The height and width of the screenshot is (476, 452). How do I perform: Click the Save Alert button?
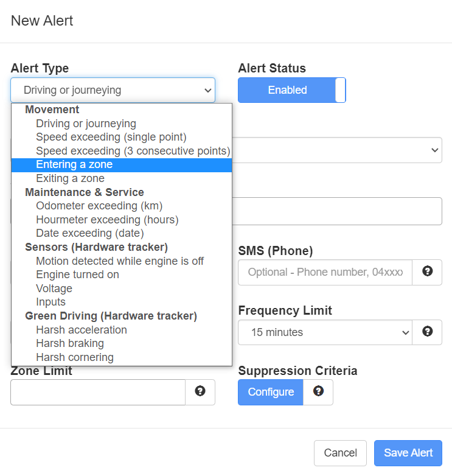pyautogui.click(x=408, y=453)
